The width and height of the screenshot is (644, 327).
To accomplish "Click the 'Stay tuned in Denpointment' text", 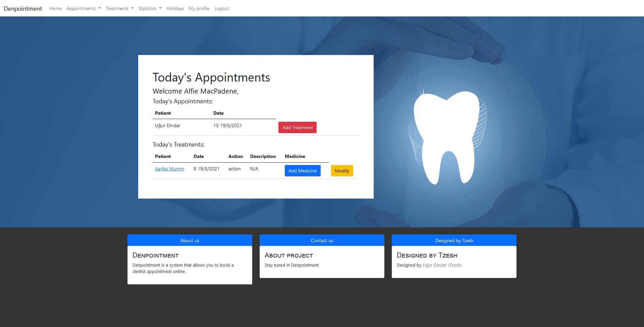I will 292,265.
